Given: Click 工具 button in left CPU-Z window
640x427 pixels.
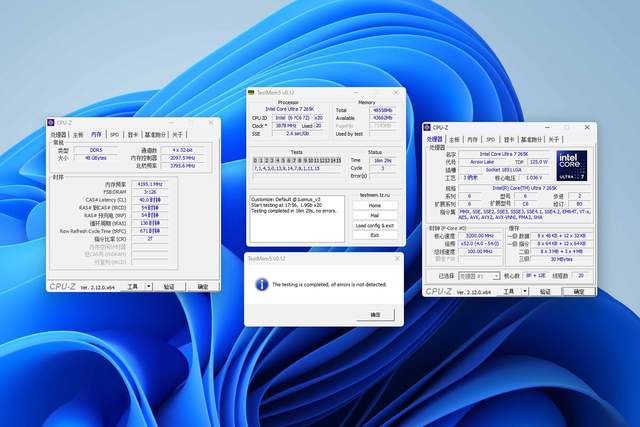Looking at the screenshot, I should (133, 287).
